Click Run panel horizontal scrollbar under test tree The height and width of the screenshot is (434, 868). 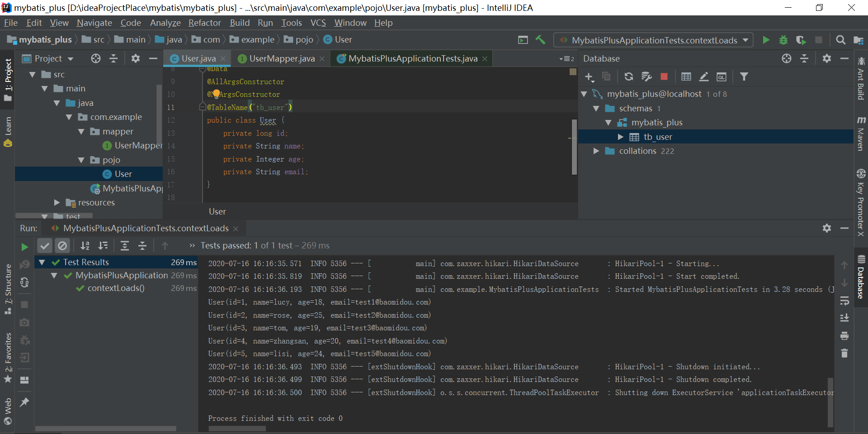coord(106,429)
